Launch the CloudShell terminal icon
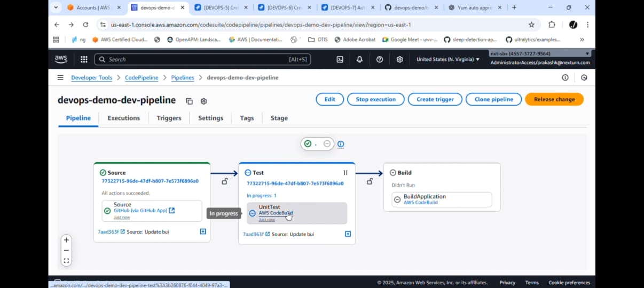644x288 pixels. tap(340, 59)
